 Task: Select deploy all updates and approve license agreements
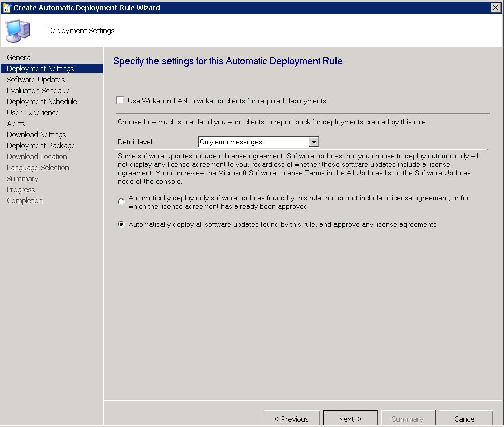(121, 224)
